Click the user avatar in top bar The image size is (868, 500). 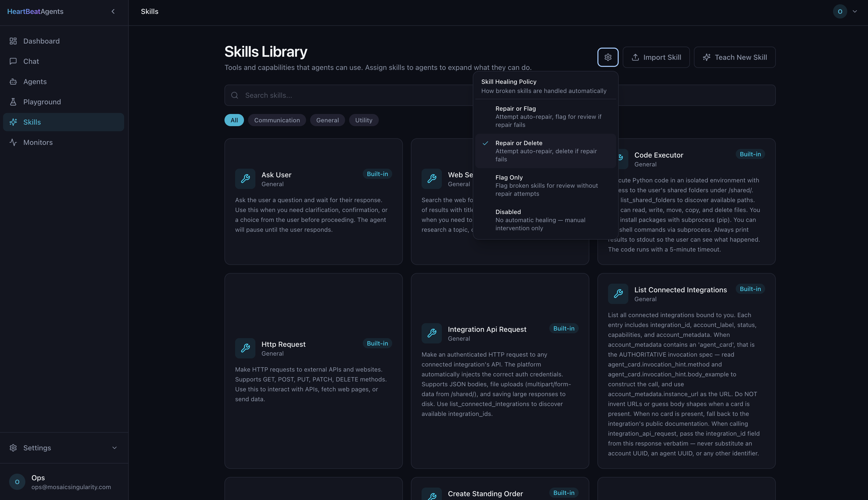[840, 11]
